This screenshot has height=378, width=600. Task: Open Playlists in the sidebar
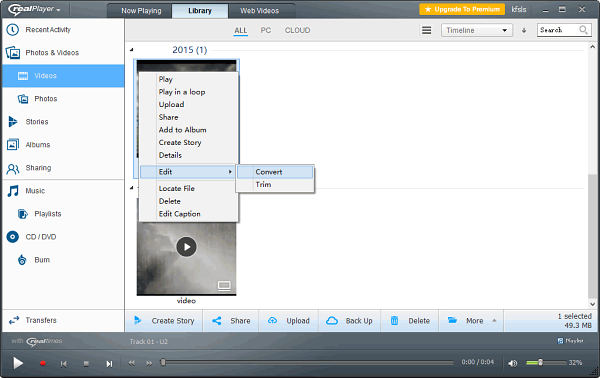click(63, 213)
